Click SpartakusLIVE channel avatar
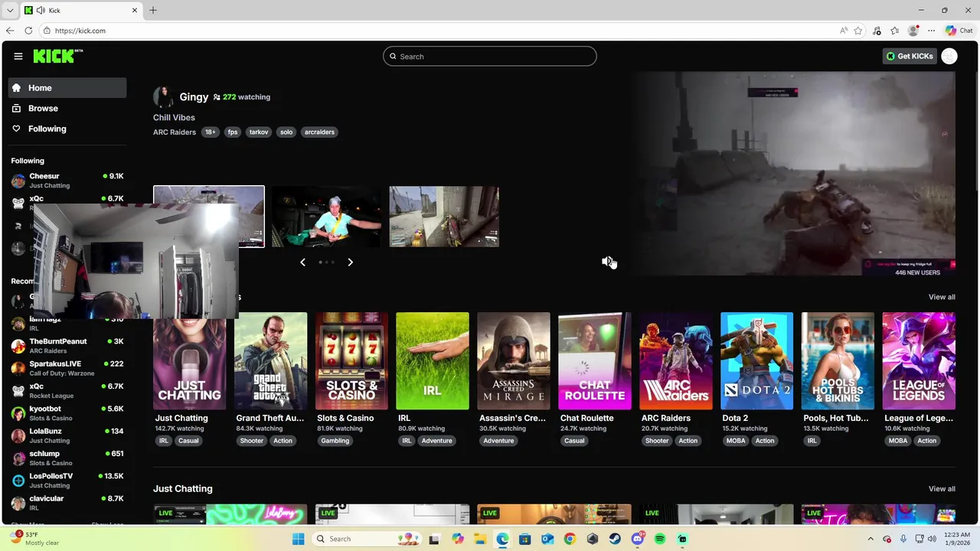 [18, 368]
